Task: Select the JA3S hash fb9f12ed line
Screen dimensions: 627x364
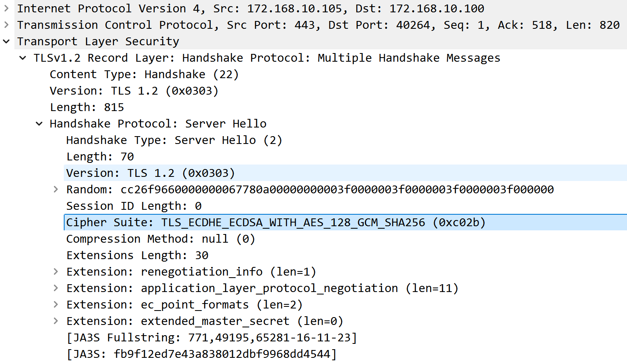Action: 202,354
